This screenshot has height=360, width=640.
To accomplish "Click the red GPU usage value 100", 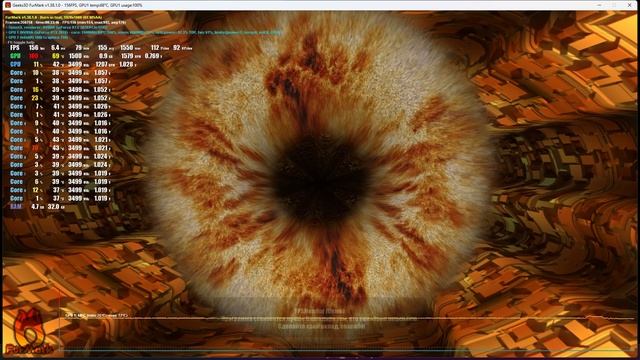I will 33,56.
